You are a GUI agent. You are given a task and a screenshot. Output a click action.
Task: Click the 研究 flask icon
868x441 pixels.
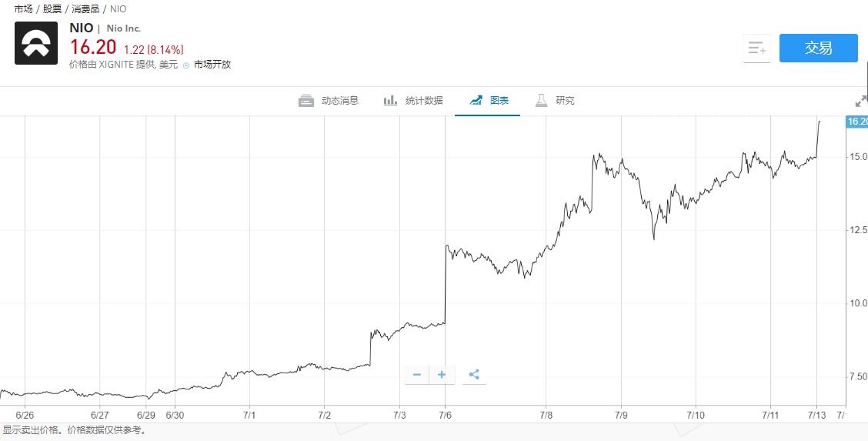coord(542,101)
